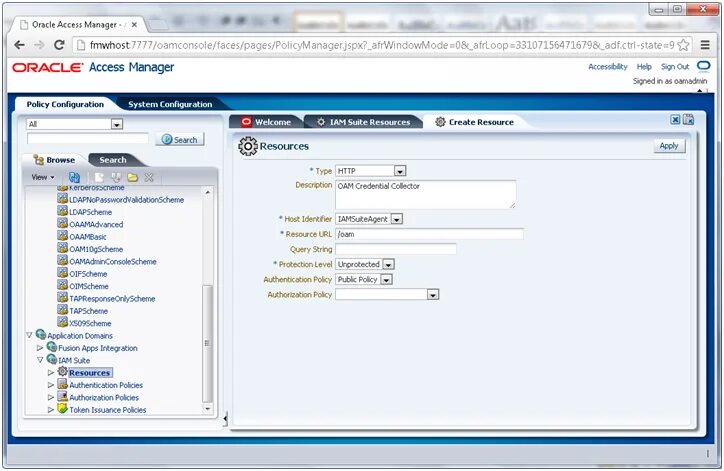Click into the Description text area

pos(425,194)
